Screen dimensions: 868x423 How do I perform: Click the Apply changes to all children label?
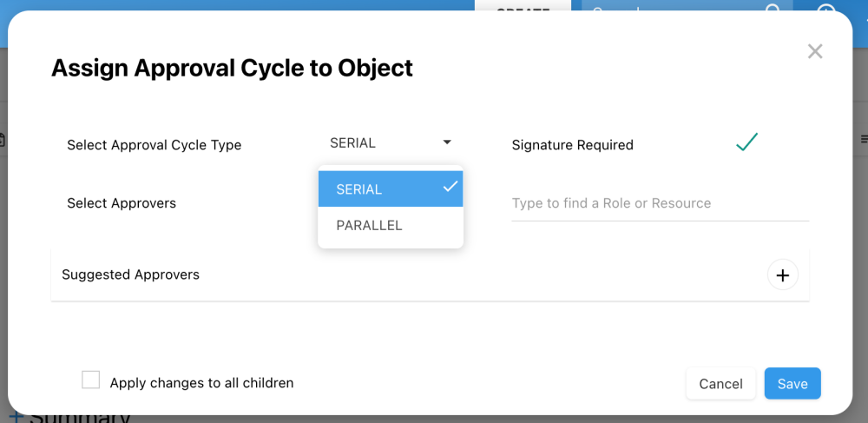(201, 383)
